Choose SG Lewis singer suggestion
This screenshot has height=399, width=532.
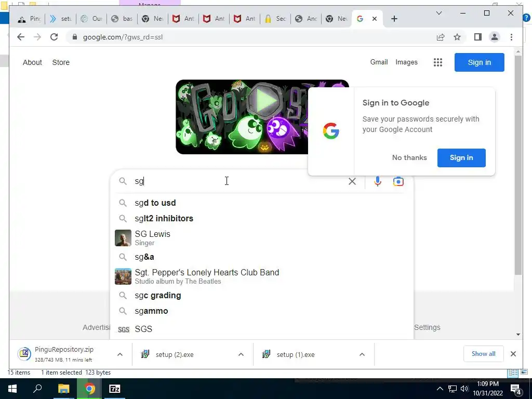(x=262, y=238)
